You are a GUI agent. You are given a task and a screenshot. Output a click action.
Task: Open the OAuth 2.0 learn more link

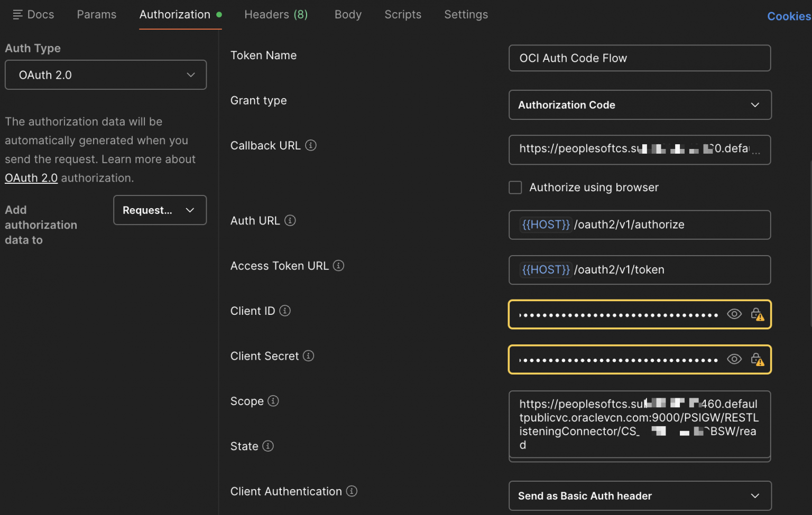point(31,178)
